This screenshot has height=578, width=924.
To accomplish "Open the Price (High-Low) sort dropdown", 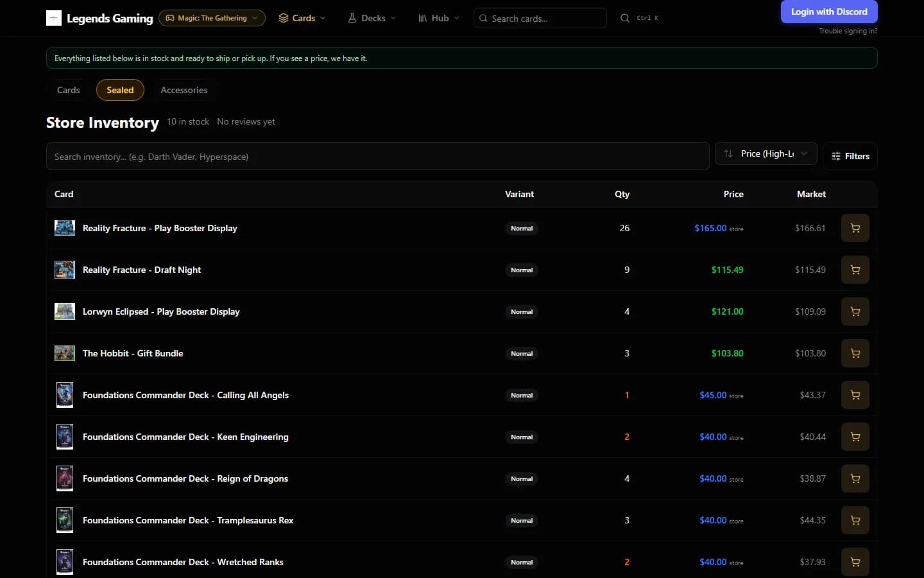I will (x=766, y=153).
